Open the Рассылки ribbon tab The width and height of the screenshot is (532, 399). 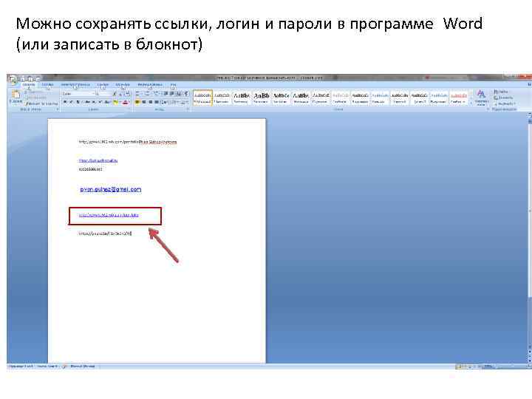tap(123, 84)
